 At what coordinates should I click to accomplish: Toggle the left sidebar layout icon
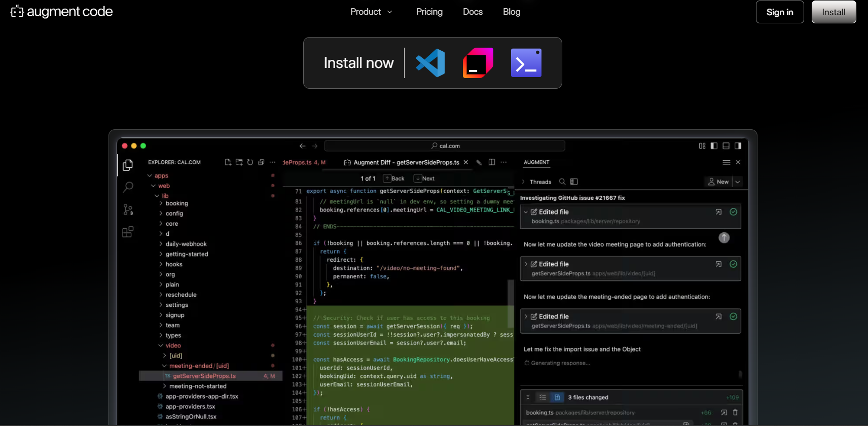714,146
